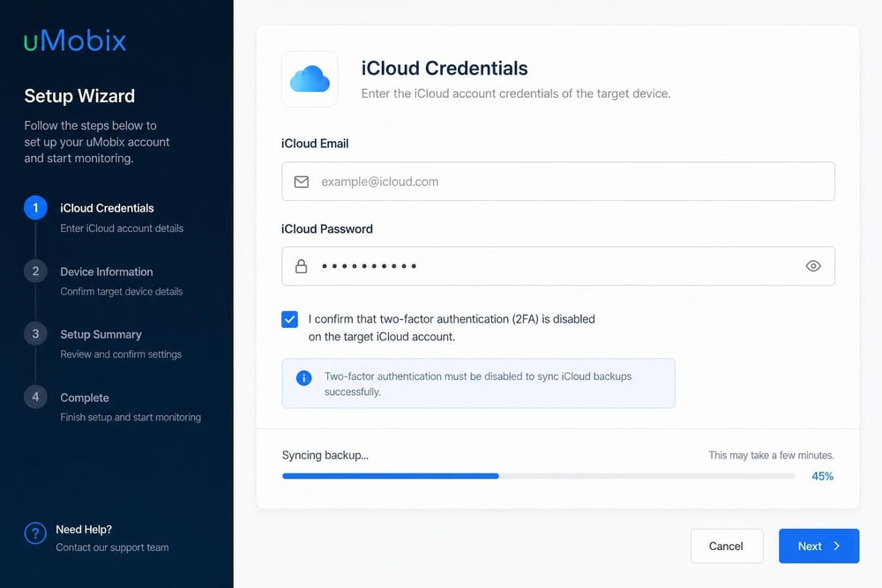Click the Next button
This screenshot has width=882, height=588.
click(819, 546)
